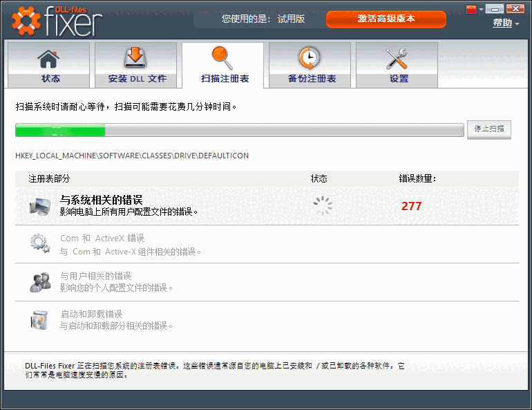Screen dimensions: 532x410
Task: Open the 帮助 dropdown arrow
Action: click(x=517, y=24)
